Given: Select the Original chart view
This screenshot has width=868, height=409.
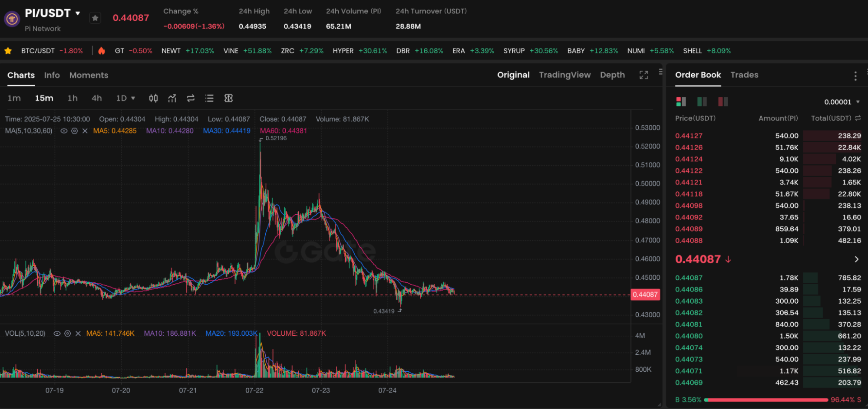Looking at the screenshot, I should pos(513,75).
